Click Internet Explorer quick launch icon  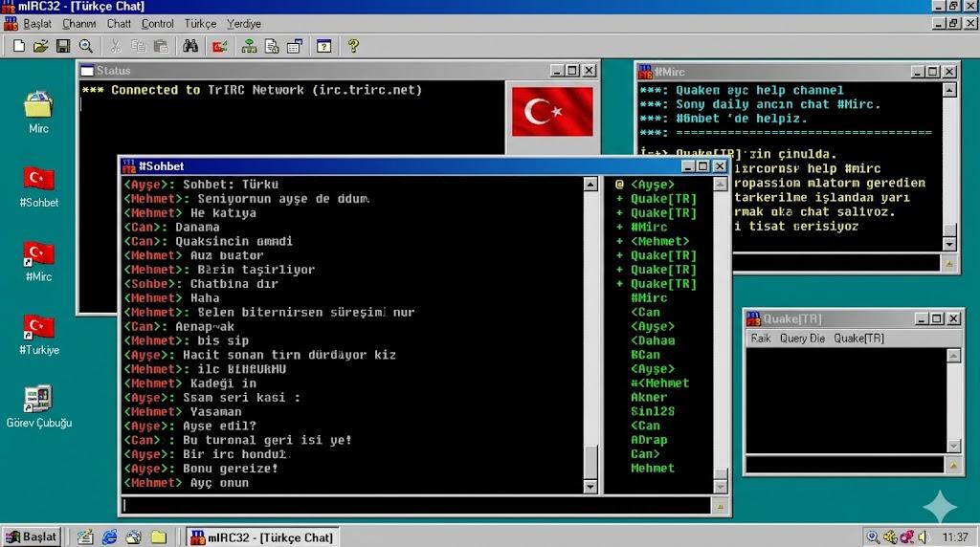click(109, 537)
